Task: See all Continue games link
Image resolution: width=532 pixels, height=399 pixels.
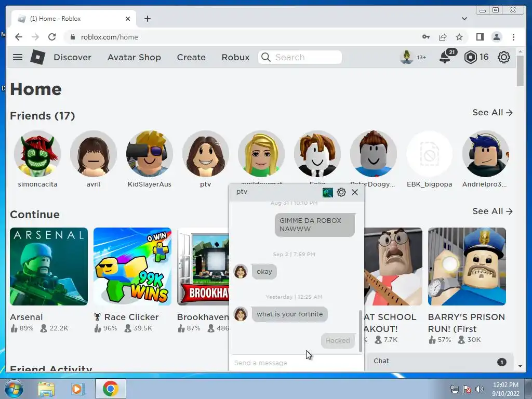Action: click(x=493, y=211)
